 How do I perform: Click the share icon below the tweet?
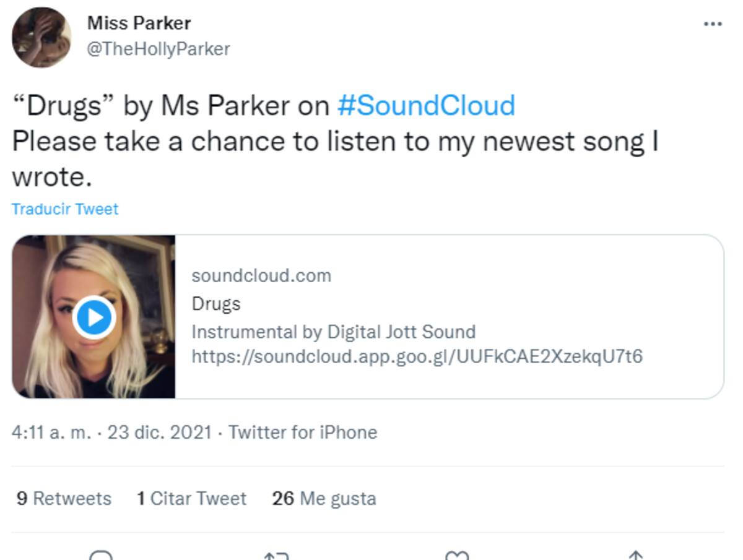(635, 555)
